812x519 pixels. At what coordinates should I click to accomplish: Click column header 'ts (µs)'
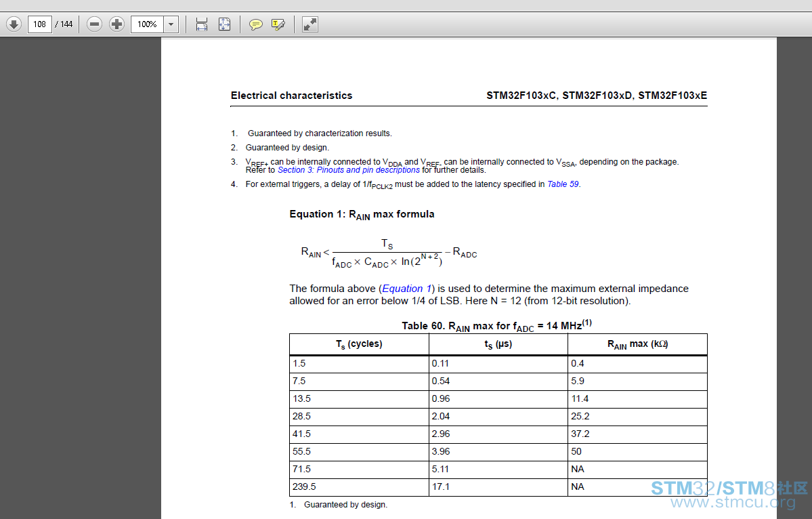(x=498, y=344)
